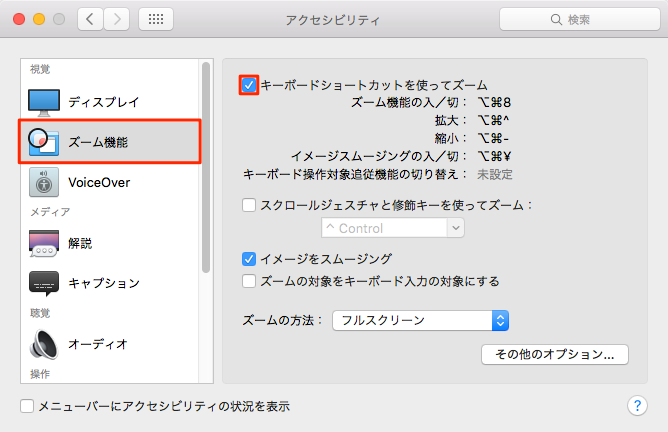The image size is (668, 432).
Task: Click the ⌥⌘¥ smoothing shortcut text
Action: 494,156
